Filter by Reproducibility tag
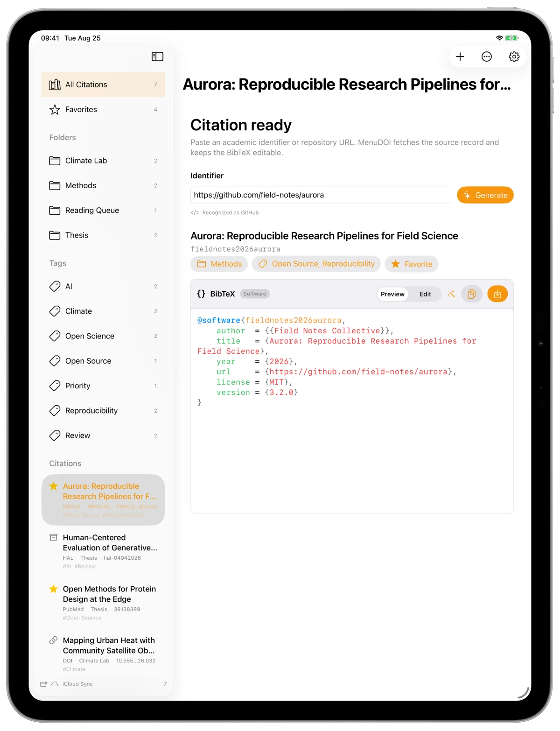Viewport: 560px width, 731px height. click(x=103, y=411)
